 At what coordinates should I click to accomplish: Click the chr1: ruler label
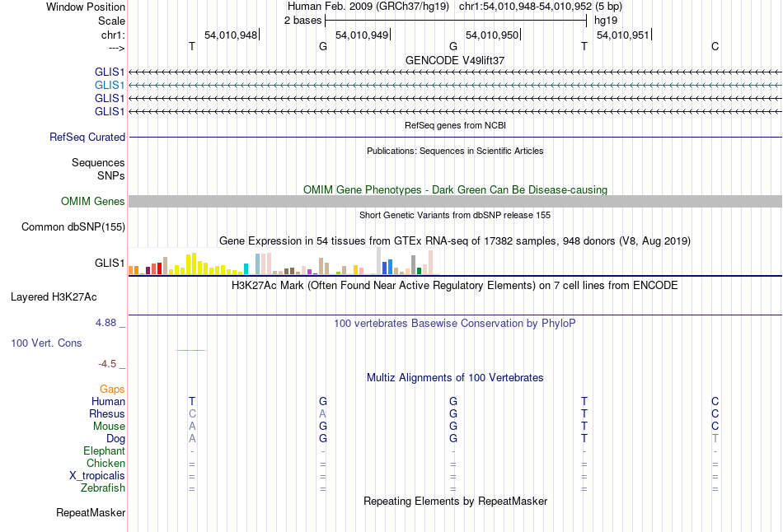point(113,35)
